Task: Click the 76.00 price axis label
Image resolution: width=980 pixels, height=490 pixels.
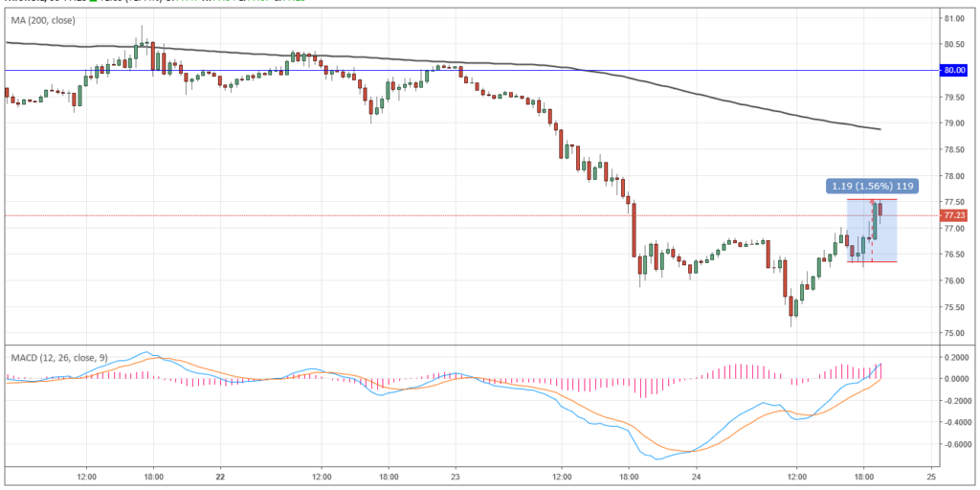Action: pos(954,280)
